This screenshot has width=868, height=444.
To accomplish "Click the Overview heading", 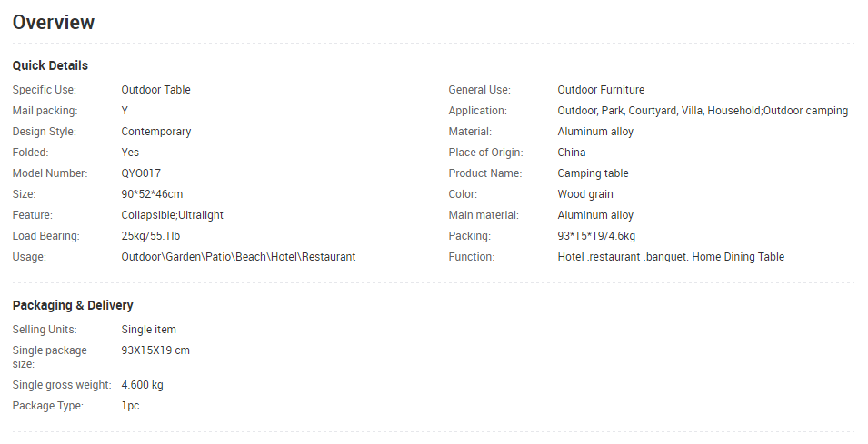I will tap(53, 22).
